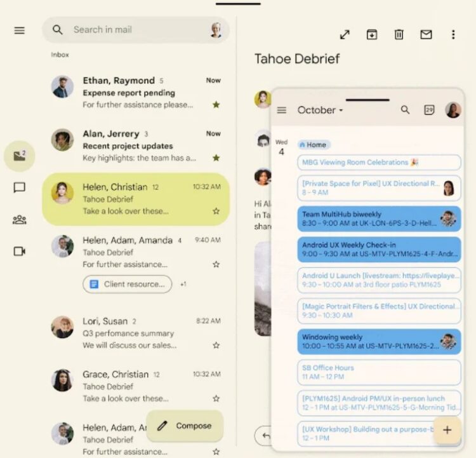Expand the October month dropdown
The width and height of the screenshot is (476, 458).
click(x=321, y=111)
